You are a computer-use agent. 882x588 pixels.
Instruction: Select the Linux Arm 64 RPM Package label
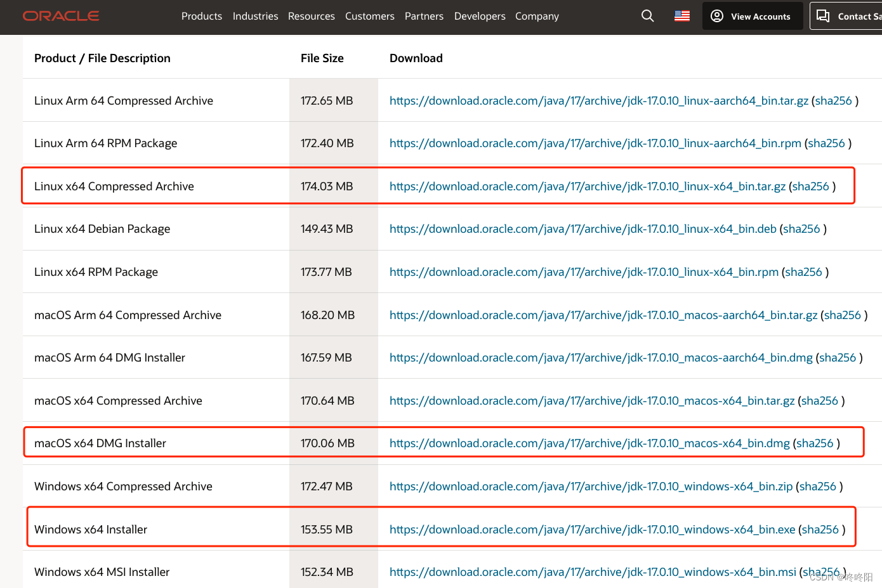[106, 143]
